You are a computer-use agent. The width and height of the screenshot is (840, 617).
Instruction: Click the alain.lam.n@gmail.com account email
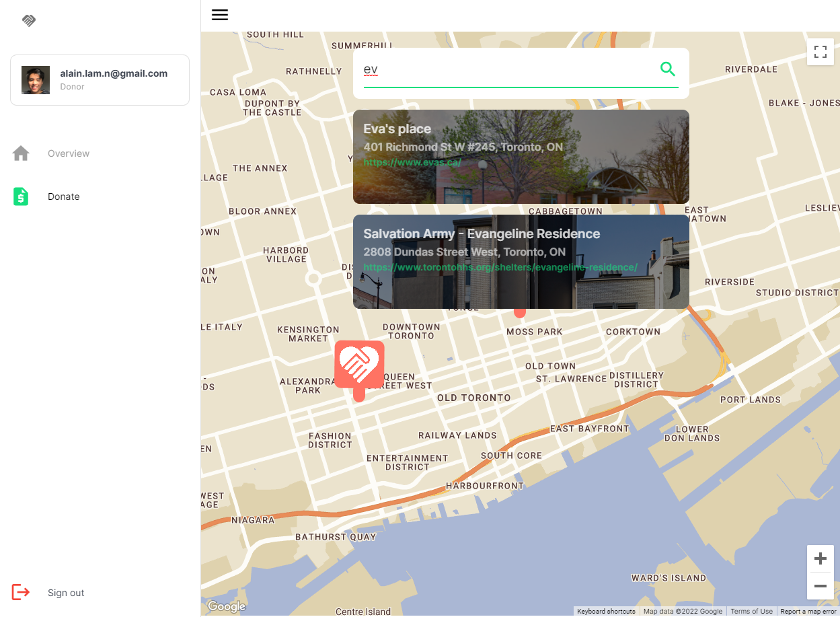114,73
